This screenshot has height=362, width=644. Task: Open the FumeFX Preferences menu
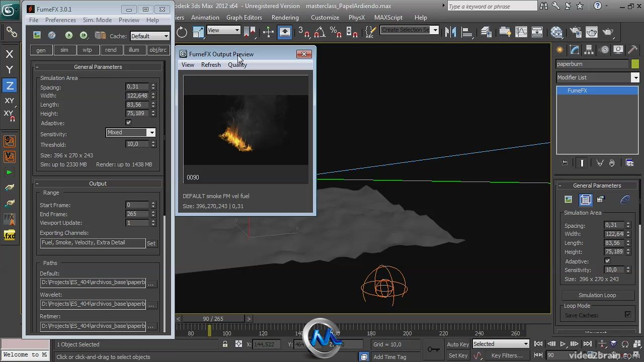click(60, 20)
